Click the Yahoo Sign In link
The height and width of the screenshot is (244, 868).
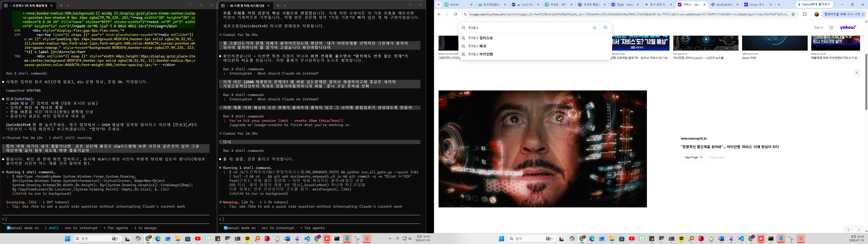coord(818,28)
